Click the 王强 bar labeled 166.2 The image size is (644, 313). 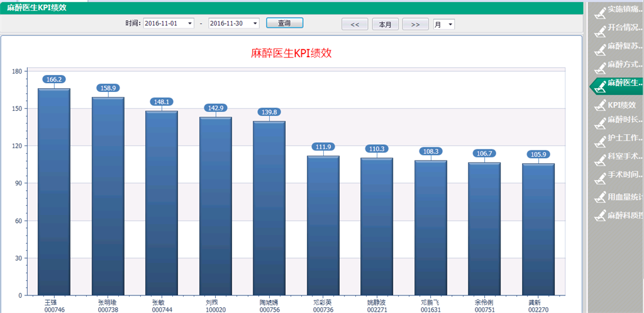pos(54,189)
